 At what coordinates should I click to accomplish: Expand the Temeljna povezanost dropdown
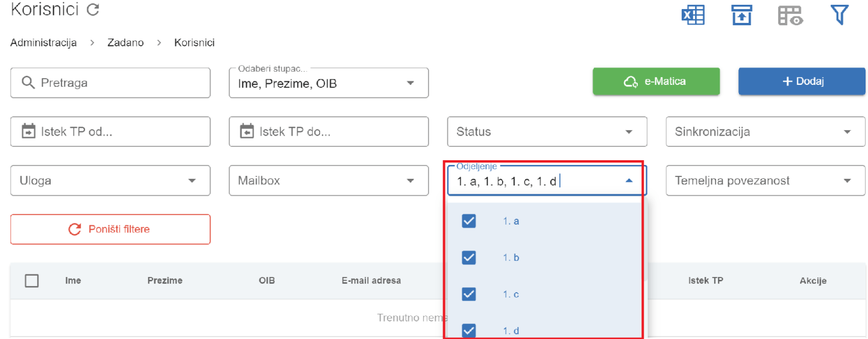pyautogui.click(x=766, y=181)
